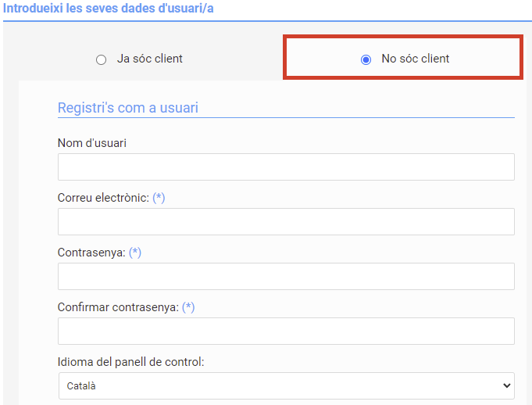Click the "Confirmar contrasenya:" field label
Screen dimensions: 532x405
(118, 307)
